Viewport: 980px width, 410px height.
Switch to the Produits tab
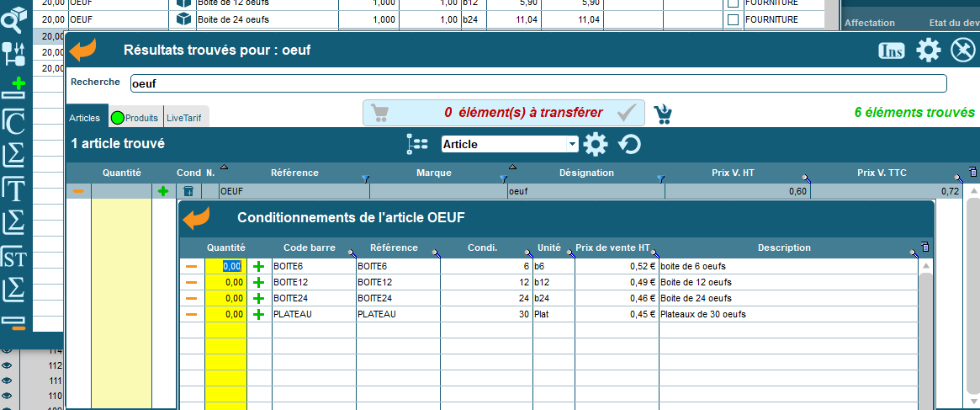tap(134, 118)
